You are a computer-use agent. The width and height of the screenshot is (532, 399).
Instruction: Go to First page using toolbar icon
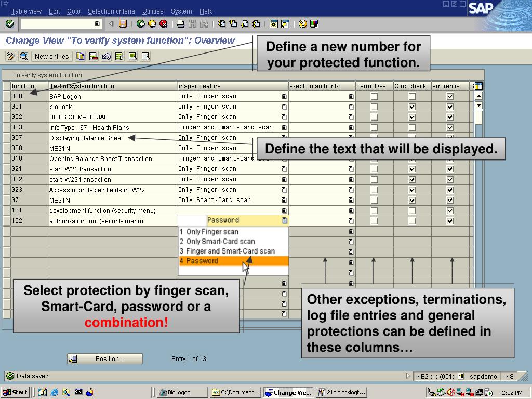[221, 24]
